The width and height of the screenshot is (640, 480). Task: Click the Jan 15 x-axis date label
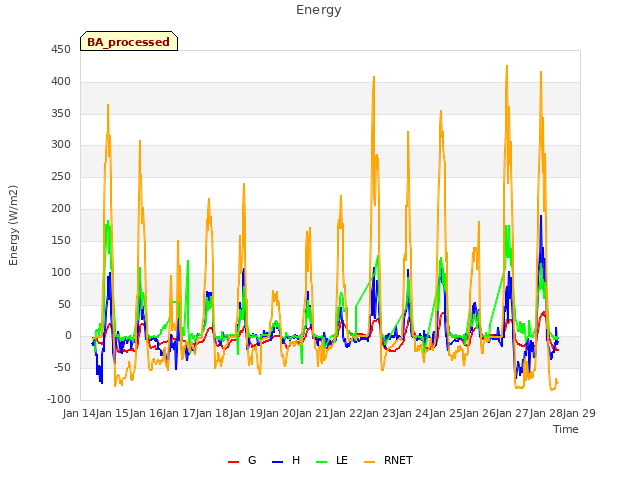113,413
